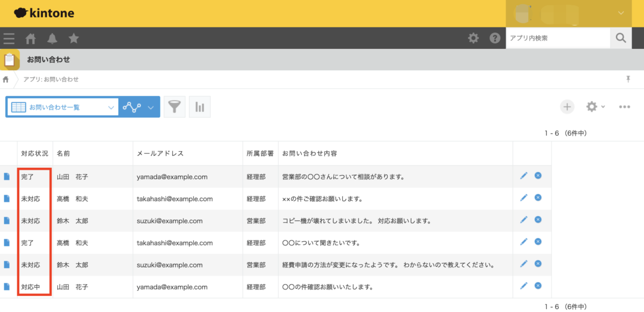Focus the アプリ内検索 search field
The image size is (644, 312).
pos(558,38)
